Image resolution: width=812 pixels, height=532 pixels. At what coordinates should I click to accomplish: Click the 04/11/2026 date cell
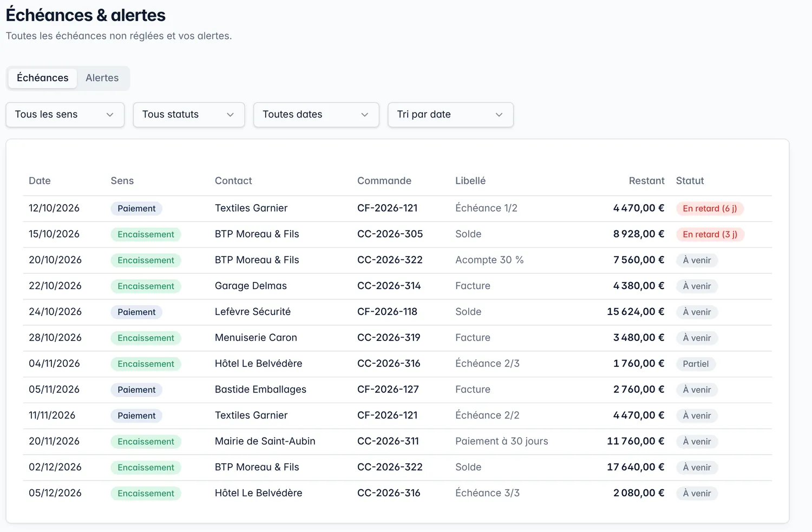(54, 364)
